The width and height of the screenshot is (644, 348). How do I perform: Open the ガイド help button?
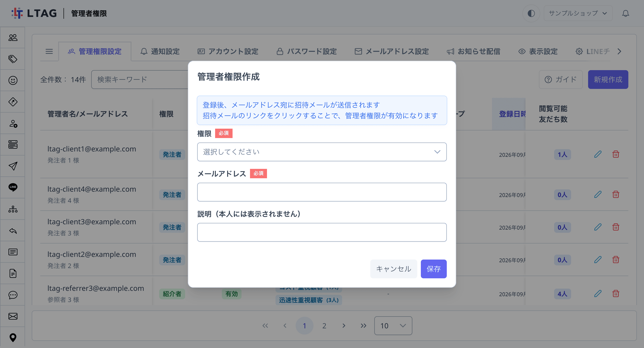click(x=561, y=79)
